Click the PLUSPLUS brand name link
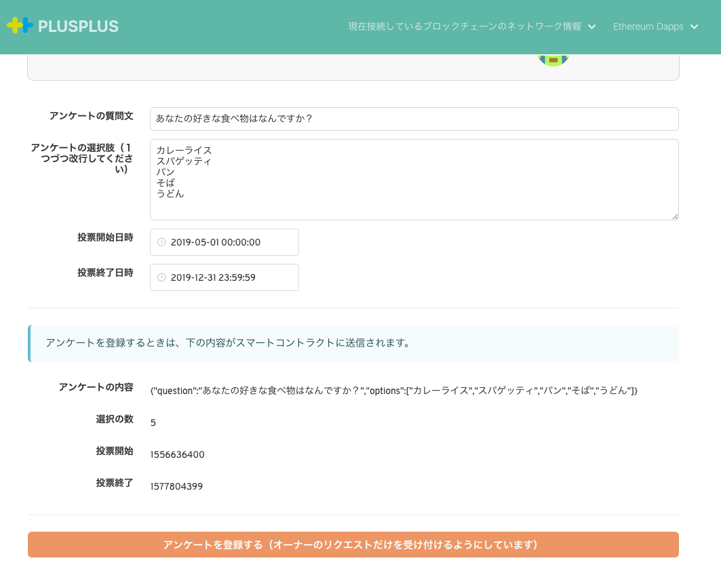Image resolution: width=721 pixels, height=588 pixels. click(78, 26)
